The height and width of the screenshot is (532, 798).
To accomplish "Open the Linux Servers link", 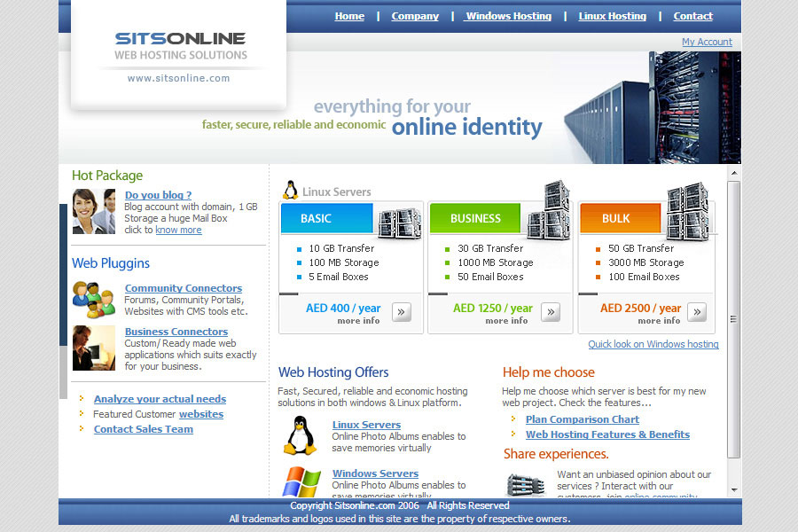I will point(366,425).
